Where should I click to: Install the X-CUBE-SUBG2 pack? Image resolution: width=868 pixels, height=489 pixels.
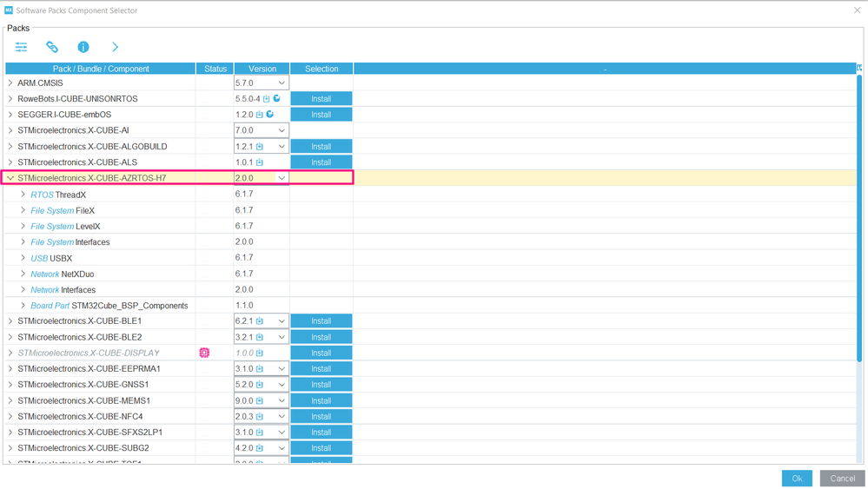pos(321,448)
